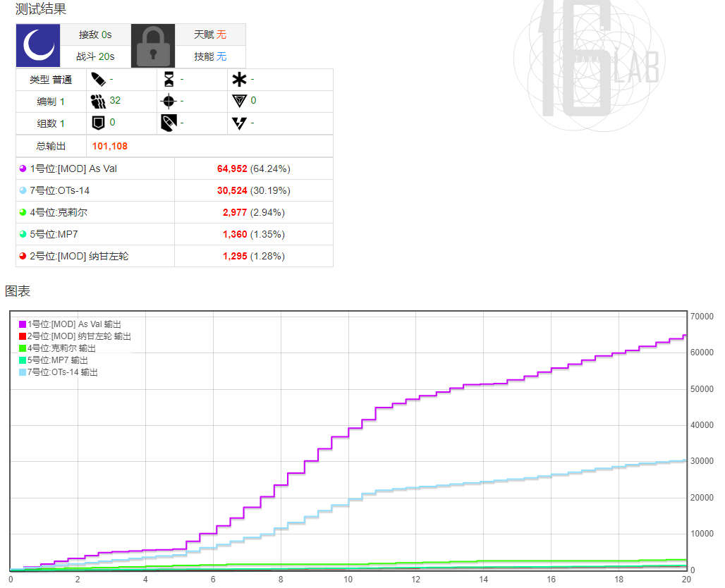Click the lightning bolt triangle icon
This screenshot has width=725, height=588.
coord(239,123)
